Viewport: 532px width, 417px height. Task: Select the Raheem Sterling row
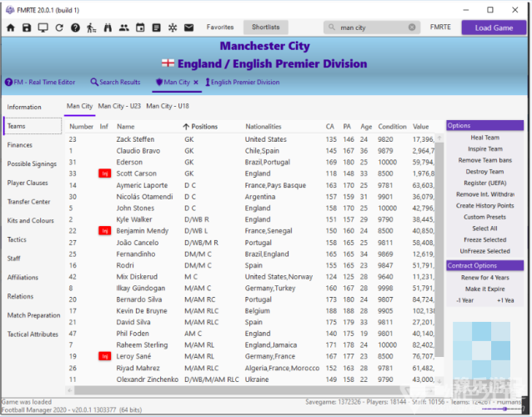249,345
